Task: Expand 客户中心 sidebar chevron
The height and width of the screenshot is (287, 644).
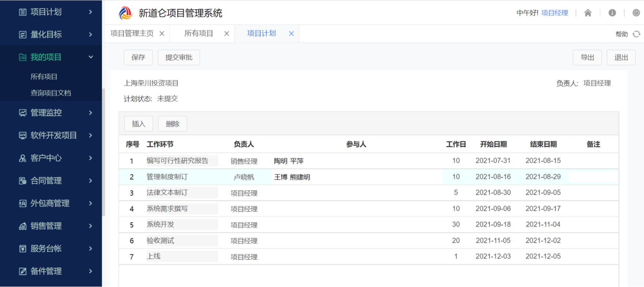Action: [91, 158]
